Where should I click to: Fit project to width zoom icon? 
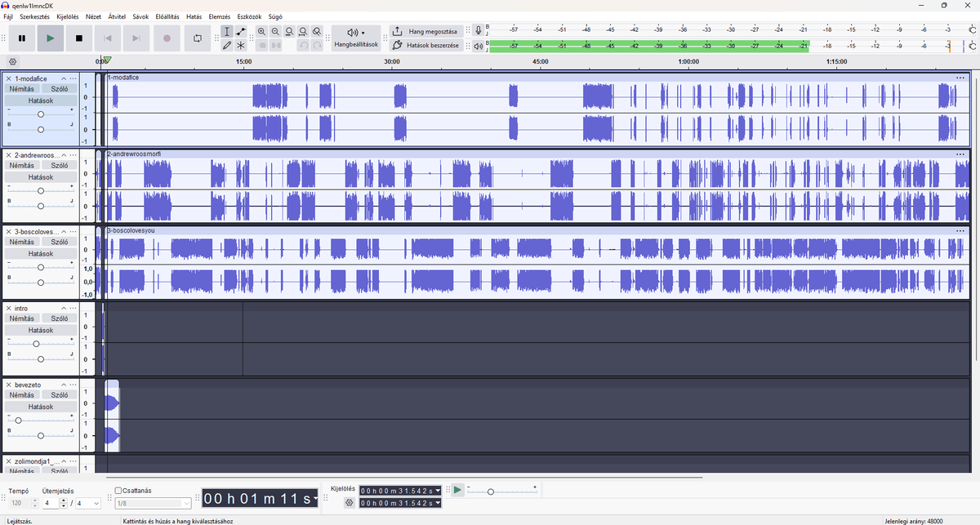[303, 31]
